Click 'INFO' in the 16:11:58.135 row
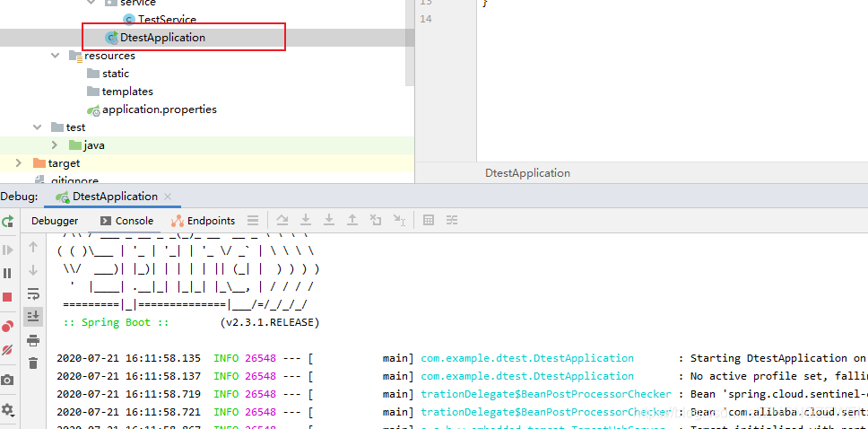The height and width of the screenshot is (429, 868). pyautogui.click(x=226, y=358)
